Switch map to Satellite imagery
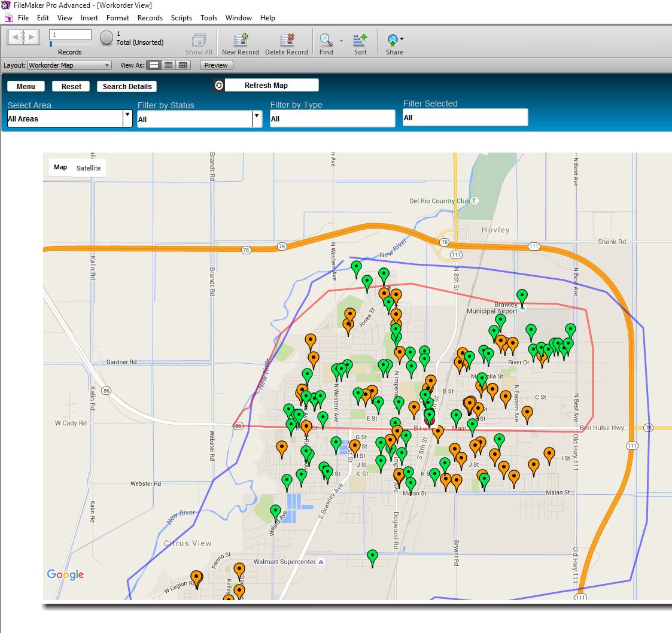The image size is (672, 633). pyautogui.click(x=89, y=168)
